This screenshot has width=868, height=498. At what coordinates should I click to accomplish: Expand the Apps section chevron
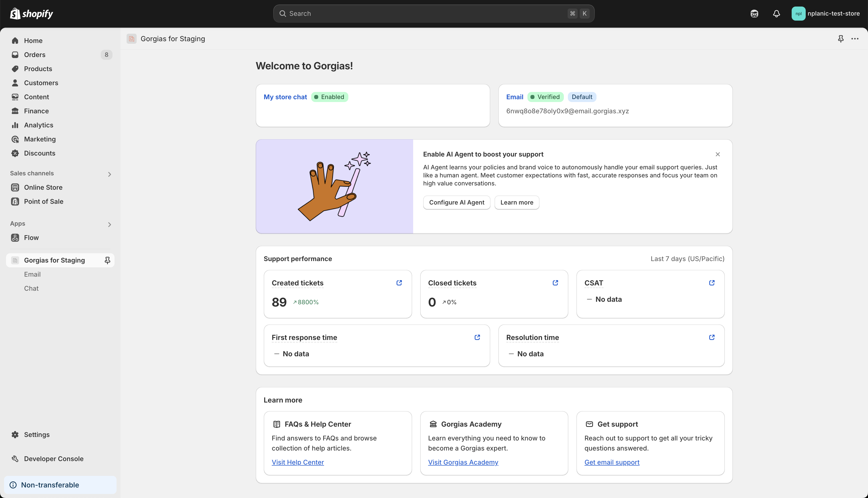click(x=110, y=225)
